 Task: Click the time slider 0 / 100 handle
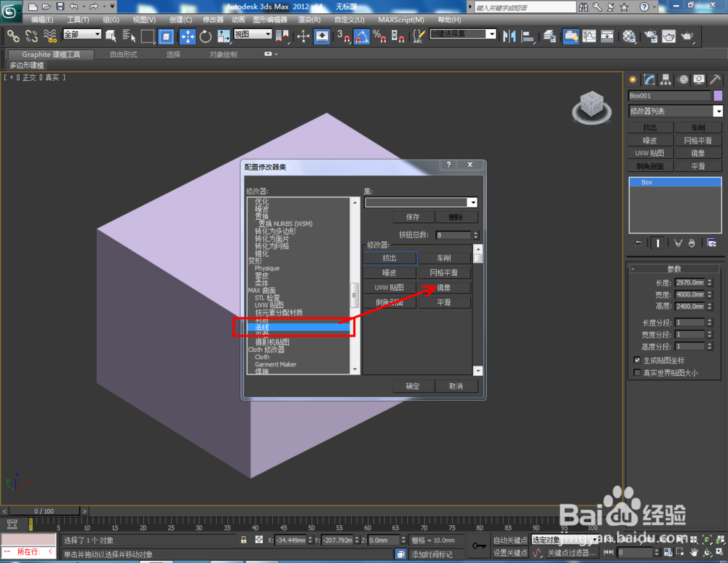(44, 511)
